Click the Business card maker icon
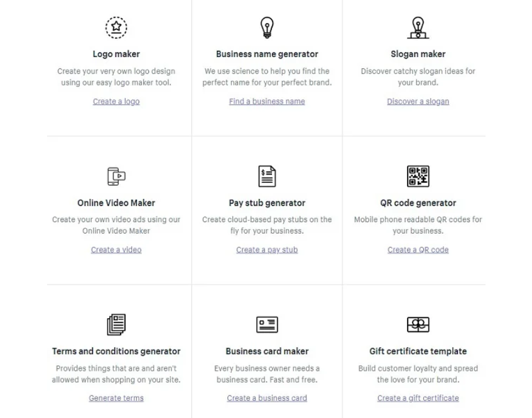Screen dimensions: 532x418 coord(267,324)
